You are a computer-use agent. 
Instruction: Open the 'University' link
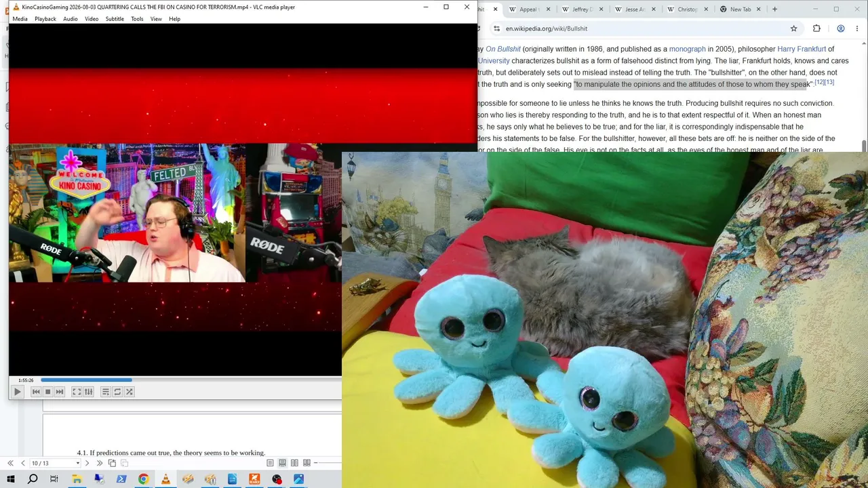(x=494, y=61)
